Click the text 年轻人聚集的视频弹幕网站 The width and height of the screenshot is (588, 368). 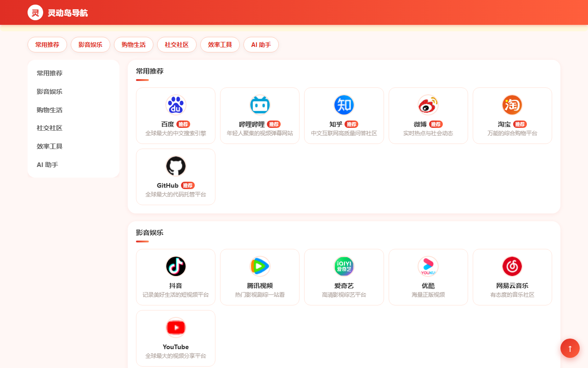tap(260, 133)
